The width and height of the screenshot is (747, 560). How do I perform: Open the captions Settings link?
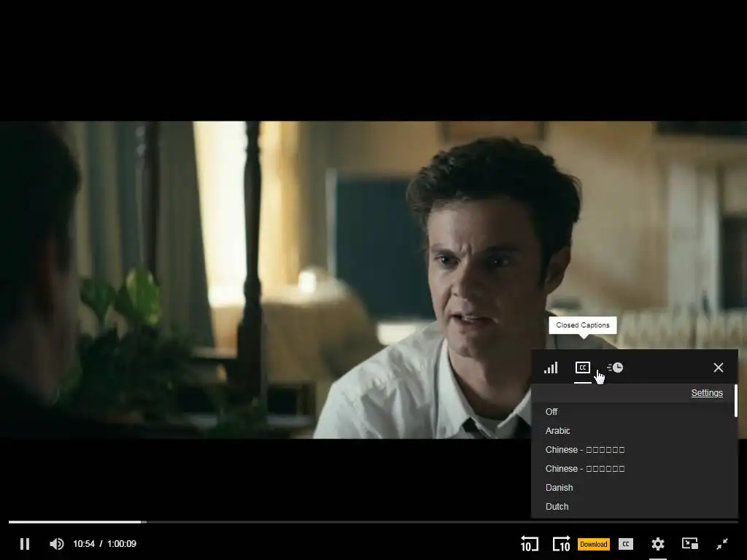[x=707, y=393]
